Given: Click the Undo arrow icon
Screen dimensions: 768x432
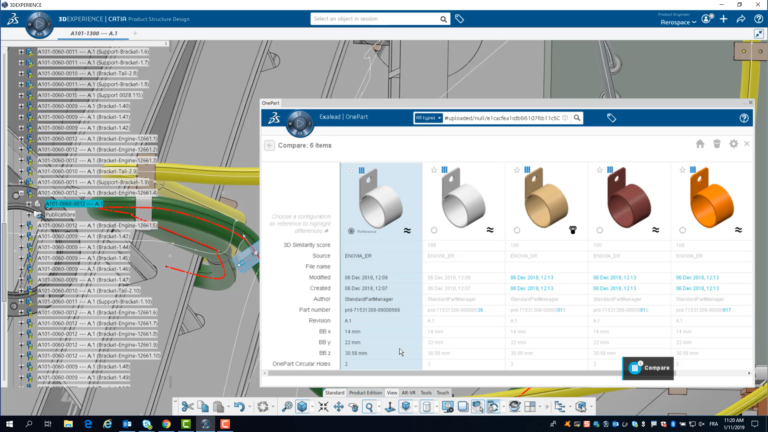Looking at the screenshot, I should coord(239,407).
